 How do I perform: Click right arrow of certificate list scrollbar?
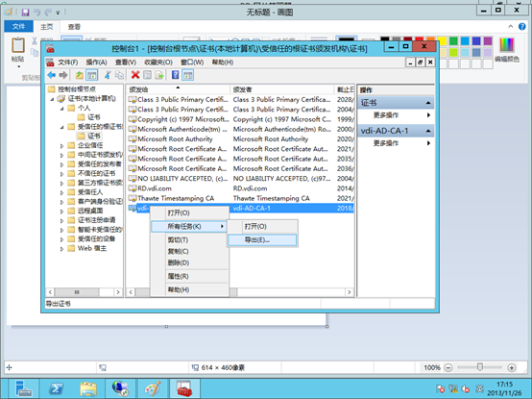[x=350, y=292]
